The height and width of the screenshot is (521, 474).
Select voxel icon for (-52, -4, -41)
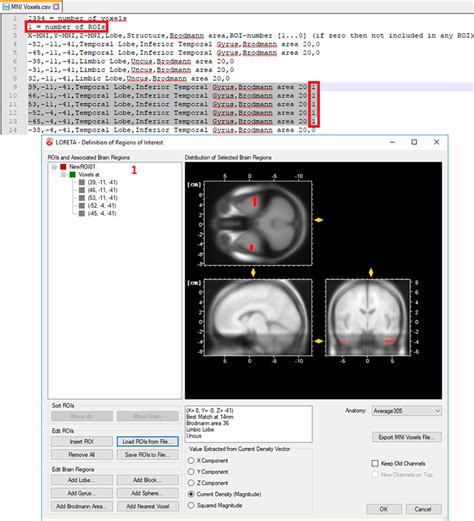82,206
